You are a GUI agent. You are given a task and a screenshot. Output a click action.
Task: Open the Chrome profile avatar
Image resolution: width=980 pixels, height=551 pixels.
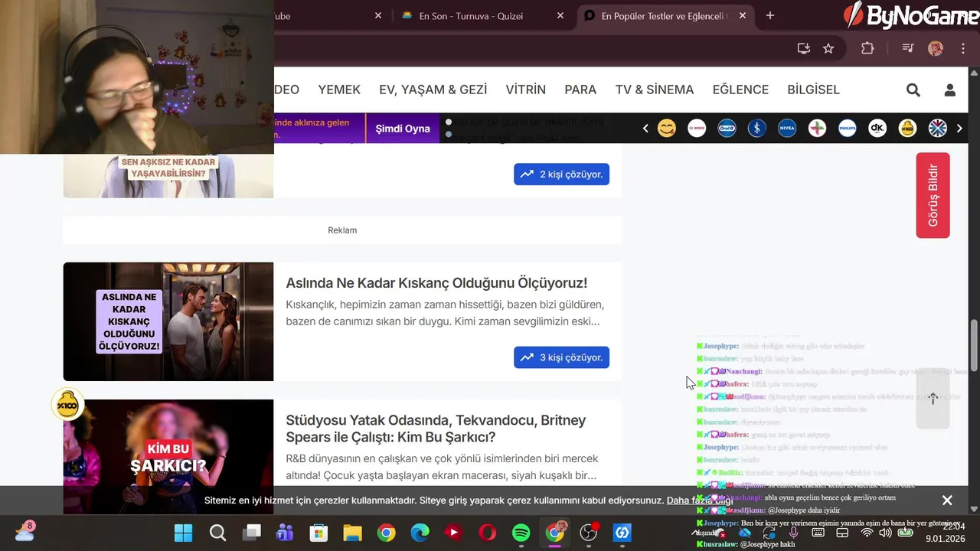point(936,48)
